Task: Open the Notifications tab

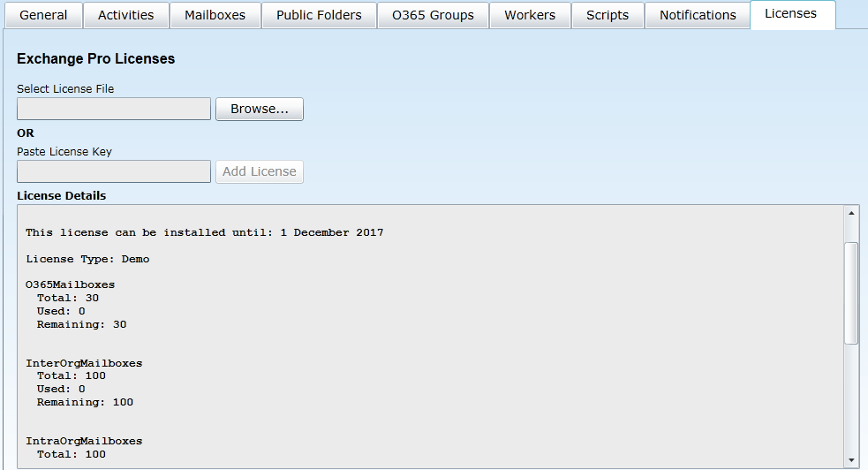Action: pos(698,15)
